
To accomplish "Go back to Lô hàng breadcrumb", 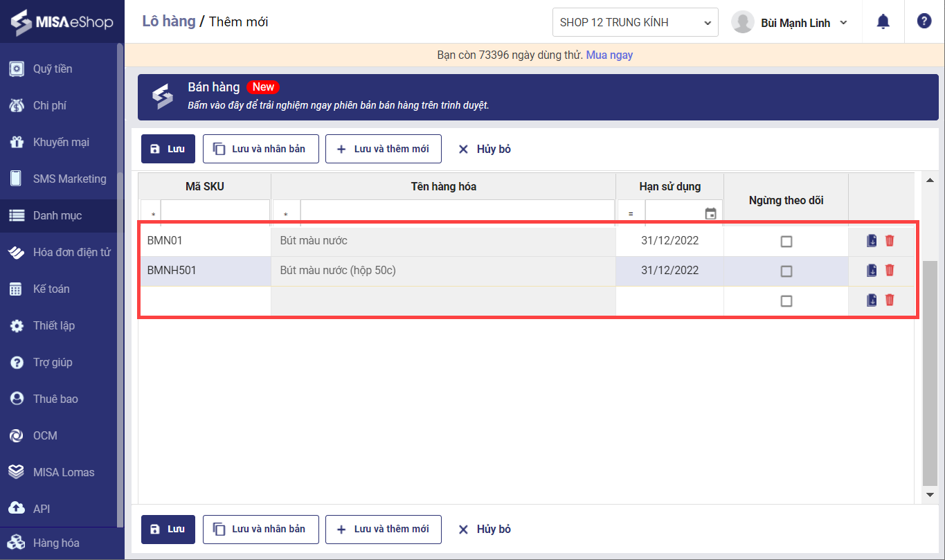I will point(169,21).
